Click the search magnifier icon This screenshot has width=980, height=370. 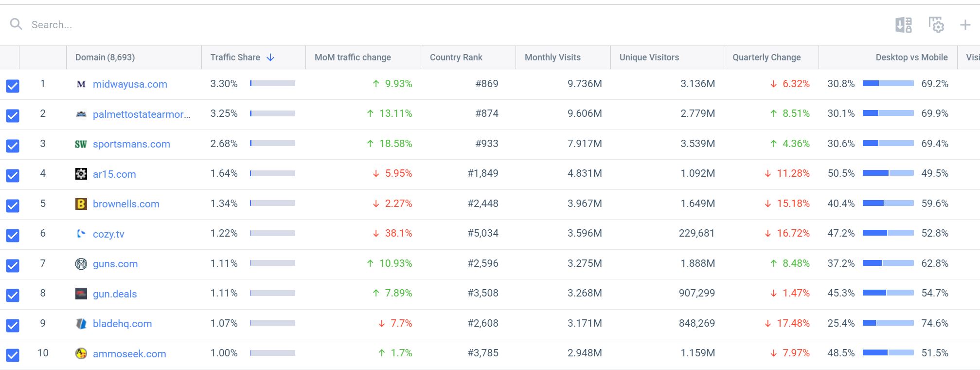click(x=16, y=24)
